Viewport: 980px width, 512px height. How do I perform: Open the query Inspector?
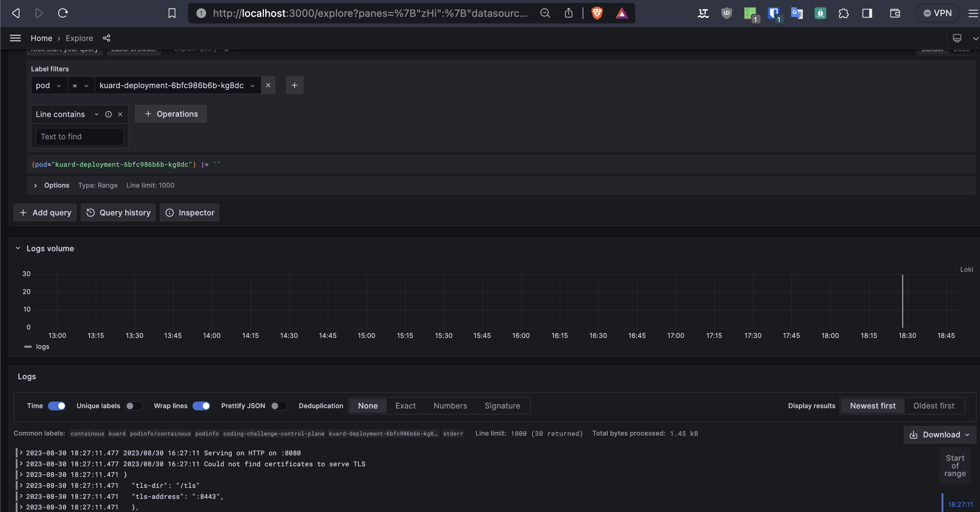point(190,212)
